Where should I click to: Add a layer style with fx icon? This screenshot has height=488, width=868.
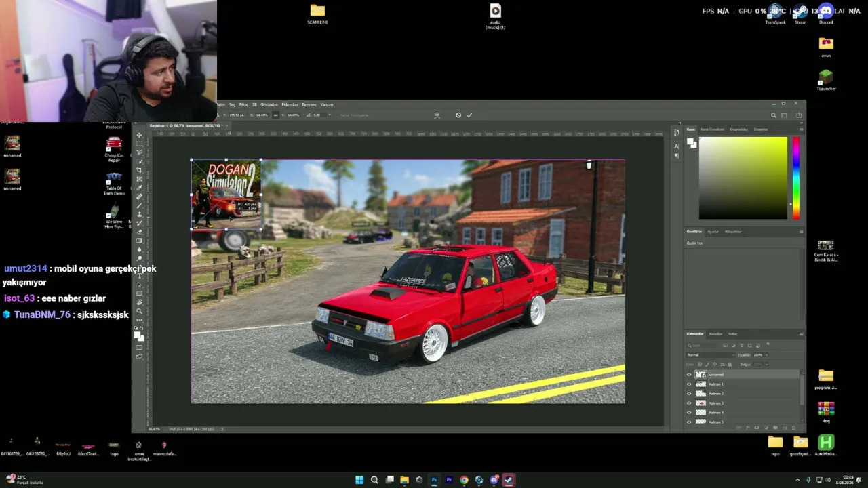coord(747,428)
